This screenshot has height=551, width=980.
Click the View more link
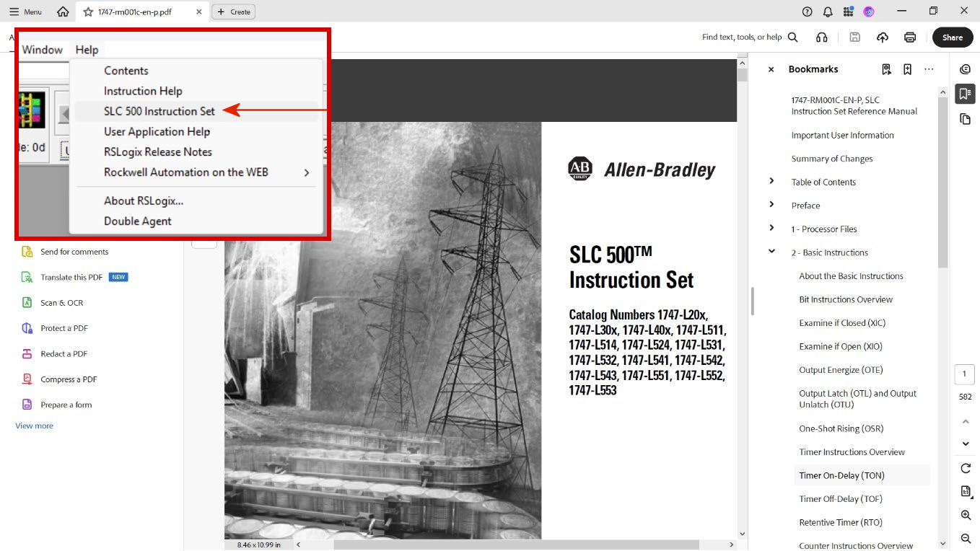point(35,426)
